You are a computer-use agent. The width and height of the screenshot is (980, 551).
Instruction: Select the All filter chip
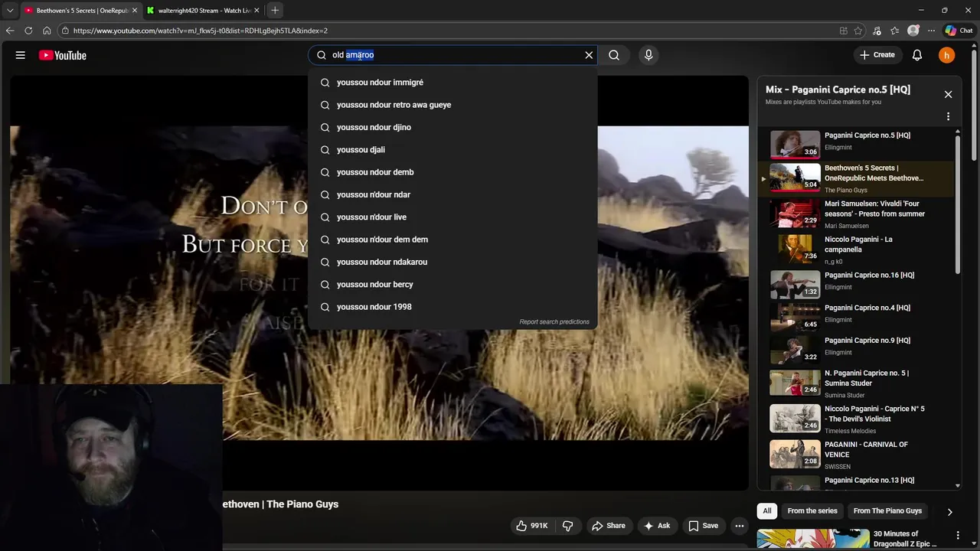(767, 511)
